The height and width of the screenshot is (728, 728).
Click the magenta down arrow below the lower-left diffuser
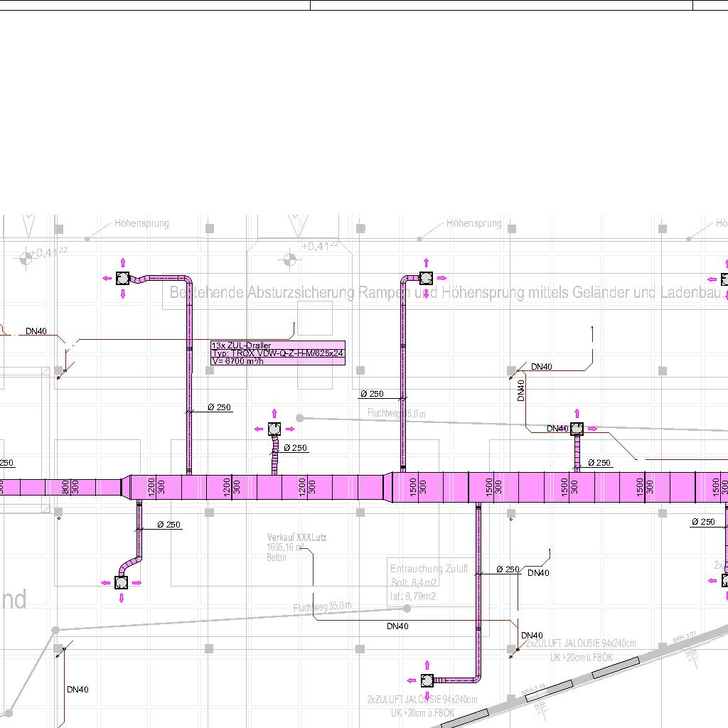coord(122,598)
